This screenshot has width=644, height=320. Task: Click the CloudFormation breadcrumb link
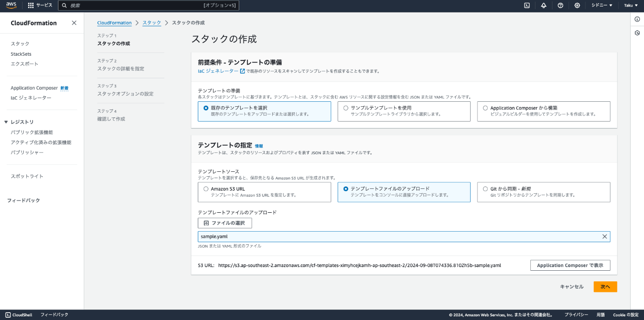pos(115,23)
